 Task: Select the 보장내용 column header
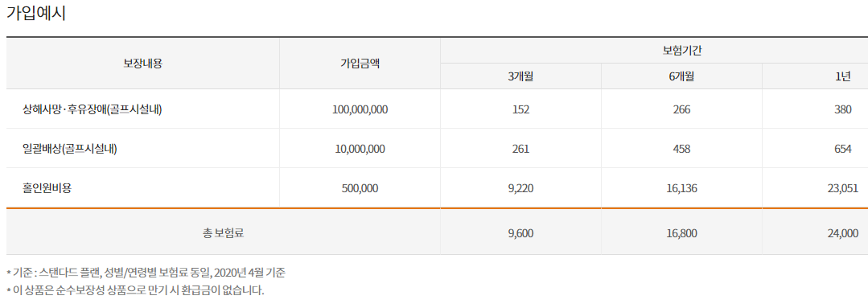coord(143,63)
